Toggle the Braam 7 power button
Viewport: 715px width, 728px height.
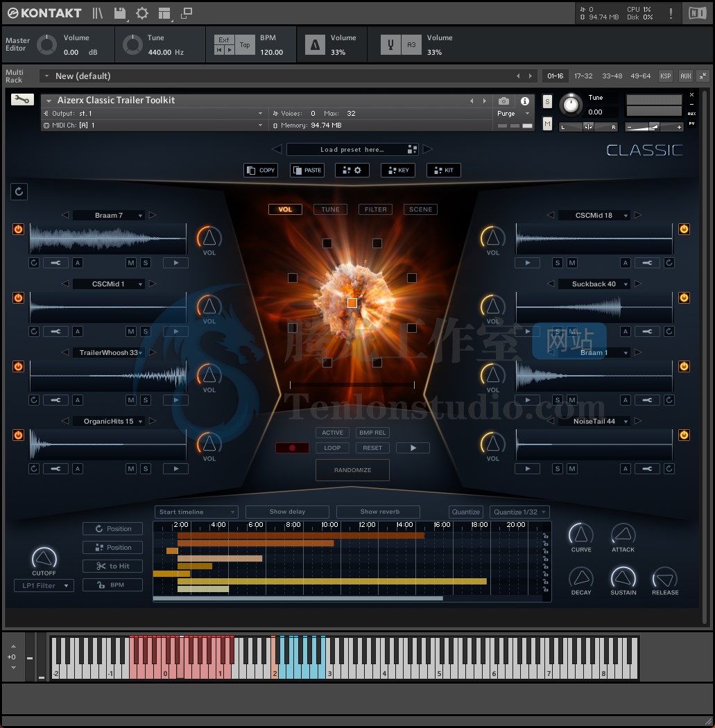(18, 229)
